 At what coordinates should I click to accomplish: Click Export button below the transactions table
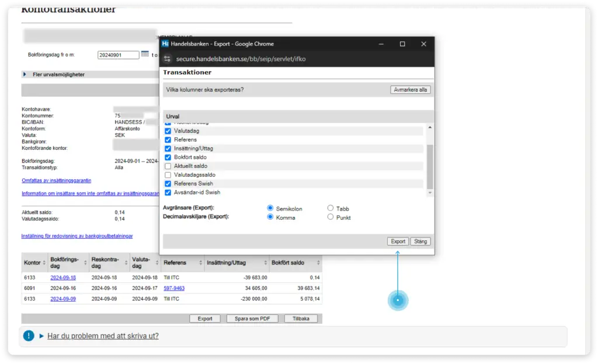205,318
